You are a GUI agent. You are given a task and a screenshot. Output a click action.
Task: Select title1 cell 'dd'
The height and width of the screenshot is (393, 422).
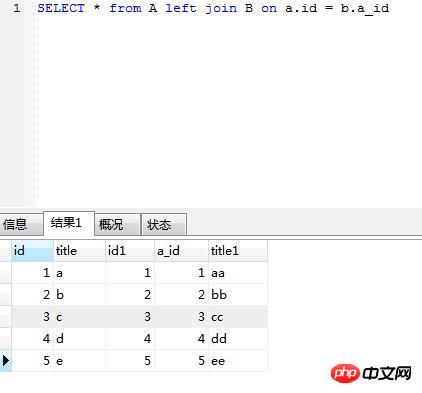point(238,339)
